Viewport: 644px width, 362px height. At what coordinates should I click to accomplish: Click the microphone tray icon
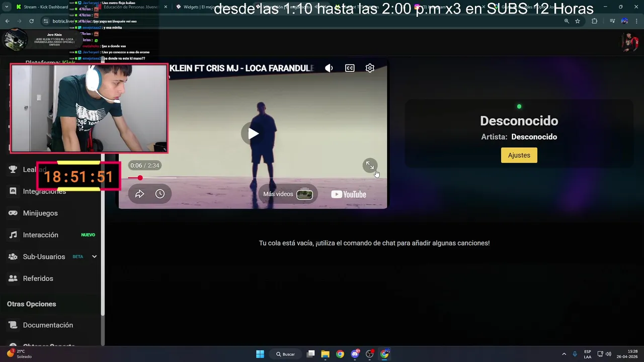[575, 354]
